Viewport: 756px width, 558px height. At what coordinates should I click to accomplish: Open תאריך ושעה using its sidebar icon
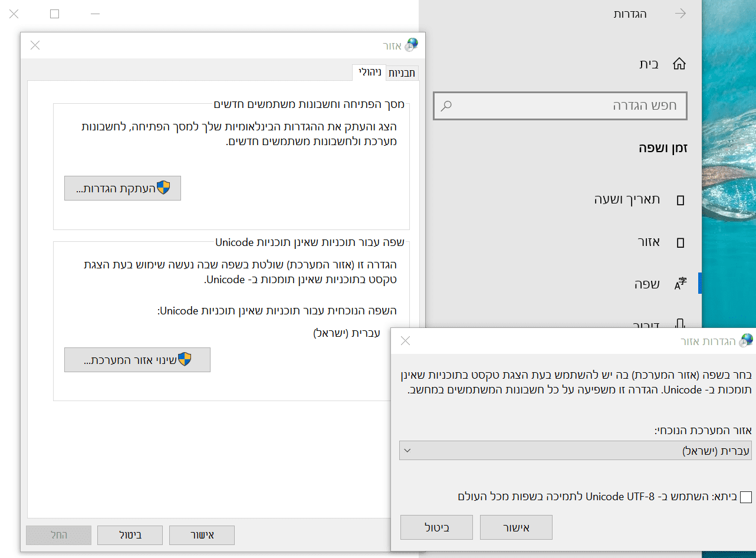click(680, 199)
